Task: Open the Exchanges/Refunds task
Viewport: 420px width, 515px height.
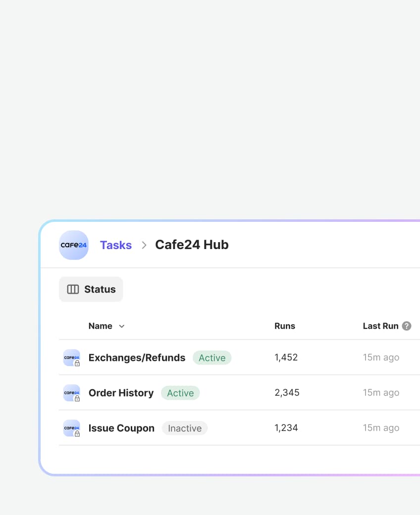Action: point(137,358)
